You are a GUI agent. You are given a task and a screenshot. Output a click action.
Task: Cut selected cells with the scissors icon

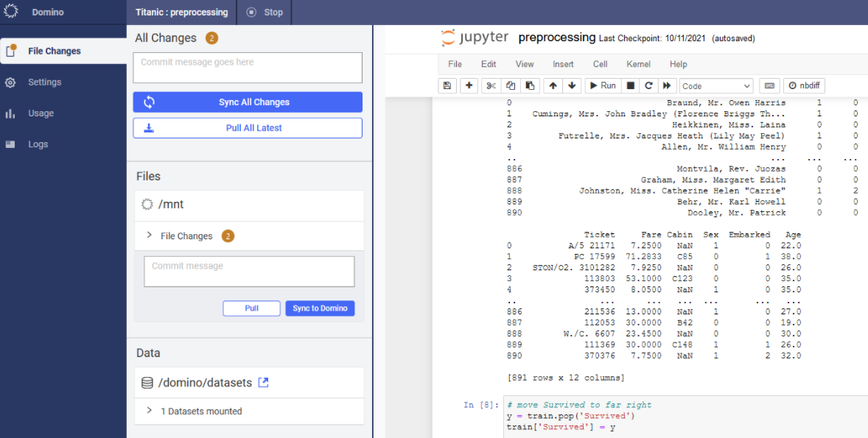pyautogui.click(x=491, y=85)
